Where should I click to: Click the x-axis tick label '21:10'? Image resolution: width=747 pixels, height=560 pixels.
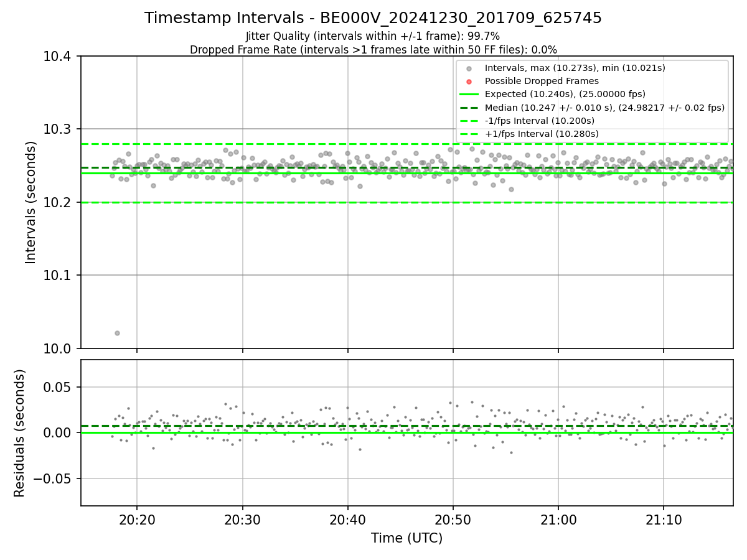663,519
